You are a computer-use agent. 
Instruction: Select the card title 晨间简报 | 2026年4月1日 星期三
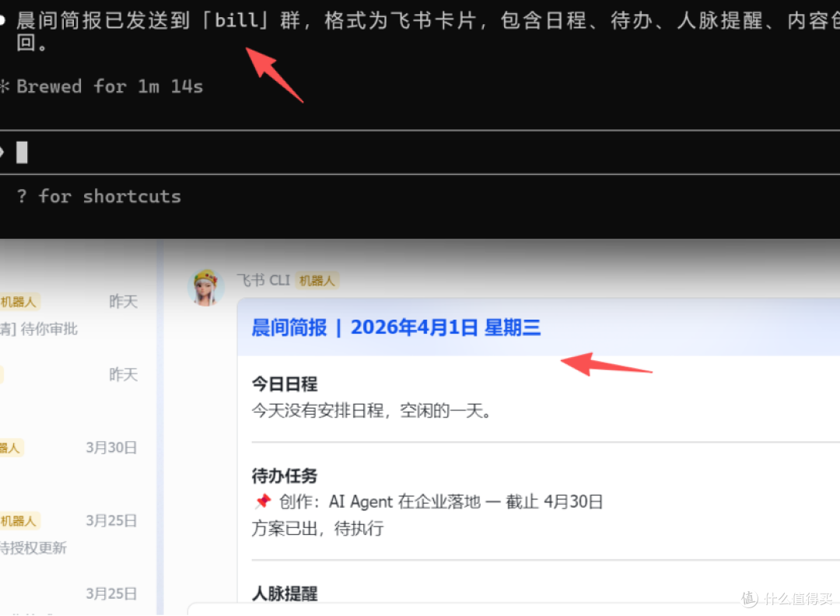(396, 327)
